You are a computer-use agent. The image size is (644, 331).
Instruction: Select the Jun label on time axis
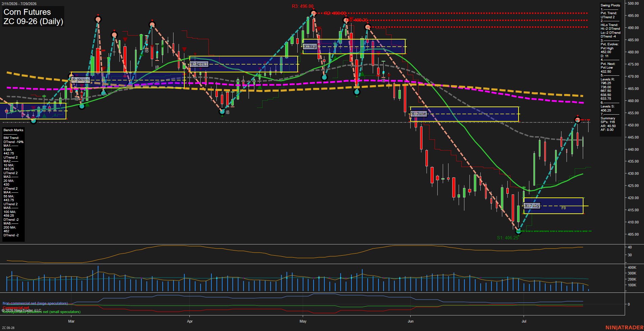pyautogui.click(x=411, y=321)
